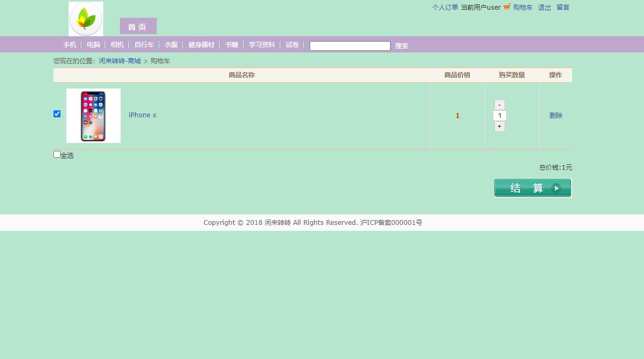Toggle the 全选 select-all checkbox
The width and height of the screenshot is (644, 359).
click(56, 154)
